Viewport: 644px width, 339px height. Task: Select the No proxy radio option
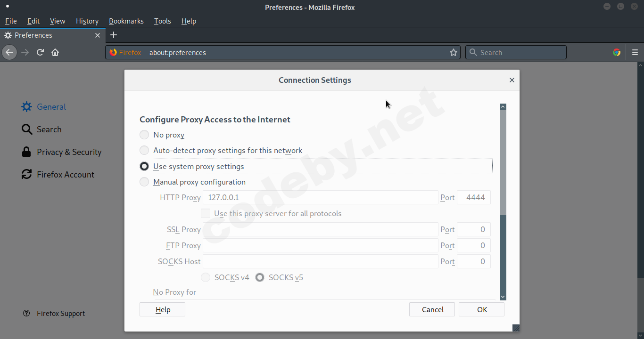tap(144, 135)
